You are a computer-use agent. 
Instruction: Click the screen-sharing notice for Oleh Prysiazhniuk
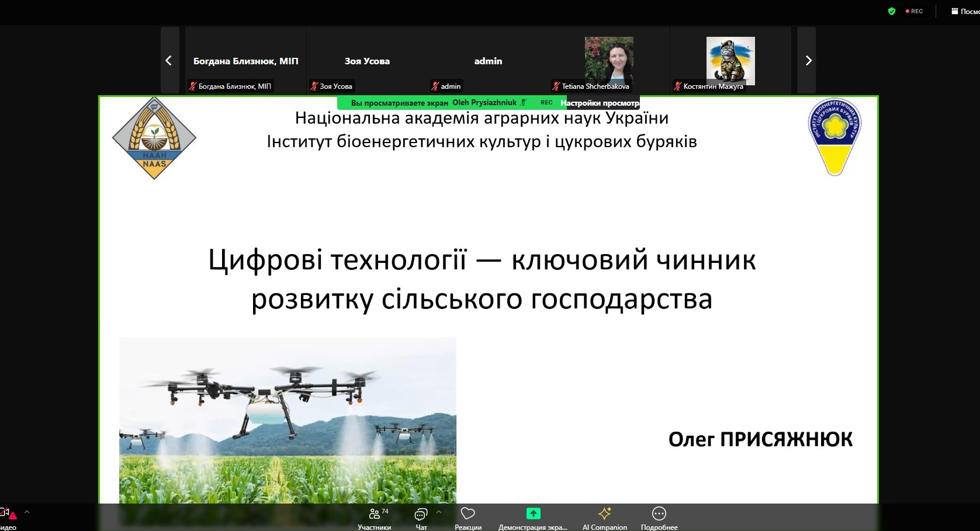(434, 103)
